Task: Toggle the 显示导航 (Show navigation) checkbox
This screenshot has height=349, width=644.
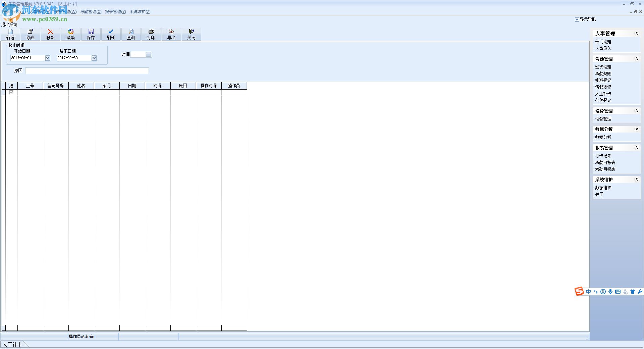Action: pyautogui.click(x=577, y=19)
